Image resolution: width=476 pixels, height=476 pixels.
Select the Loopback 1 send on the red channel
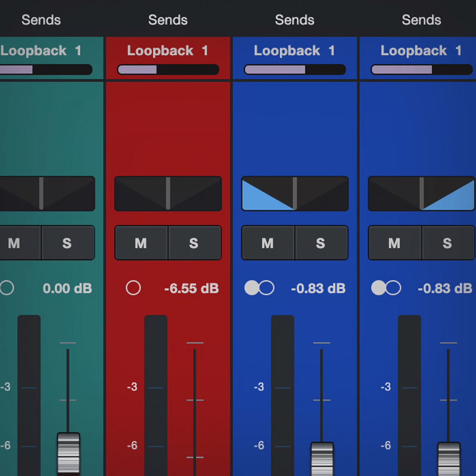[x=167, y=51]
